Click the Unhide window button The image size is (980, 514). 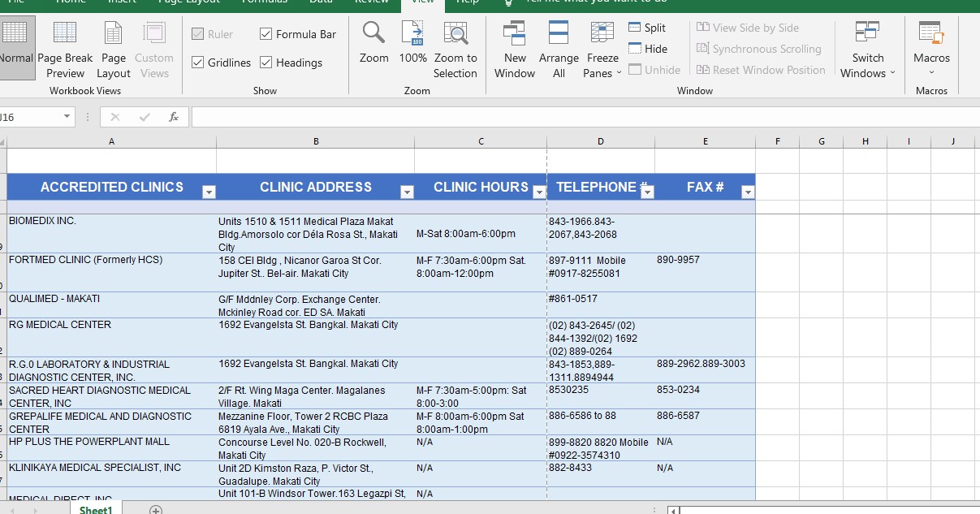tap(654, 70)
